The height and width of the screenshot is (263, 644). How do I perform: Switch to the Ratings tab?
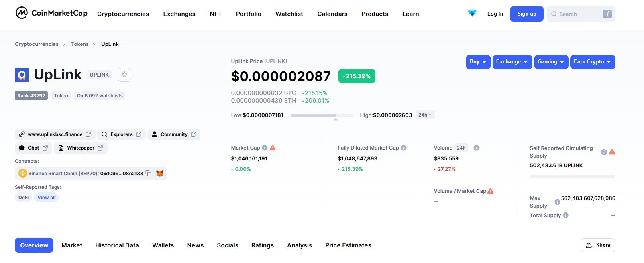coord(263,245)
